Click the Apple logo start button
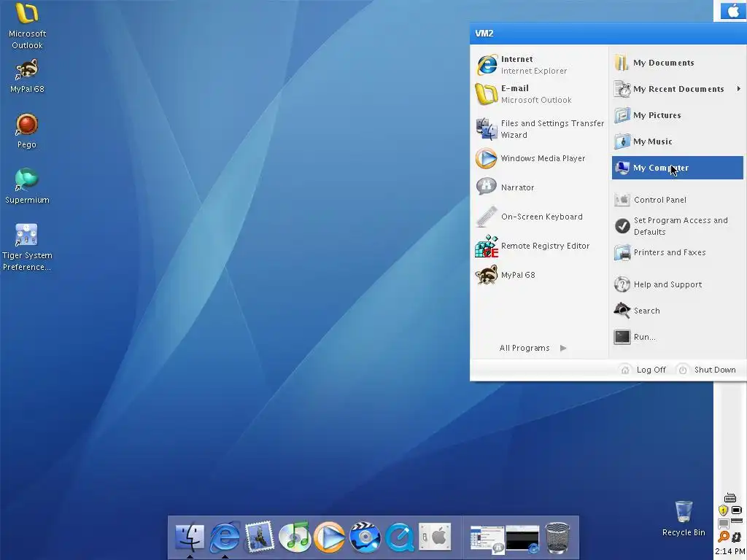The height and width of the screenshot is (560, 747). pyautogui.click(x=732, y=10)
